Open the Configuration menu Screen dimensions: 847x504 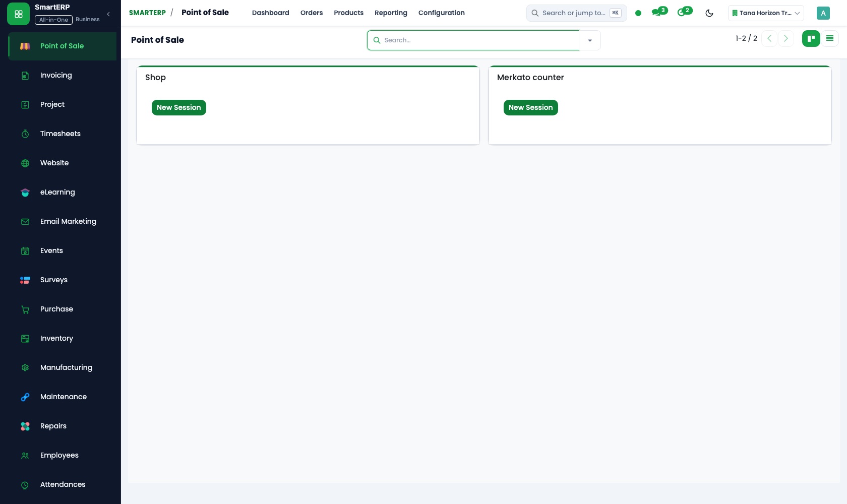[x=442, y=13]
